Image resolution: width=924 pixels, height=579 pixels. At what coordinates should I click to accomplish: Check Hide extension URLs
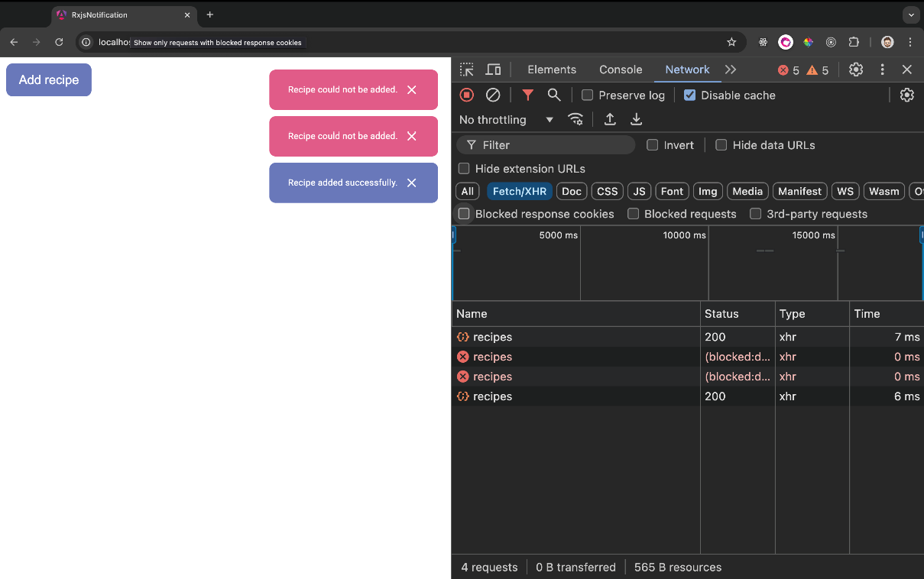pyautogui.click(x=463, y=168)
